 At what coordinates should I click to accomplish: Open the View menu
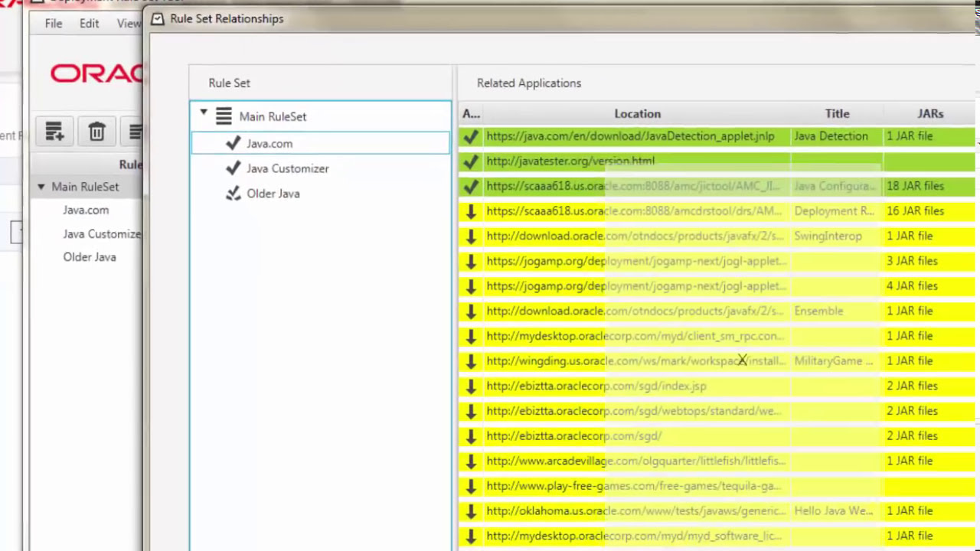(x=129, y=24)
